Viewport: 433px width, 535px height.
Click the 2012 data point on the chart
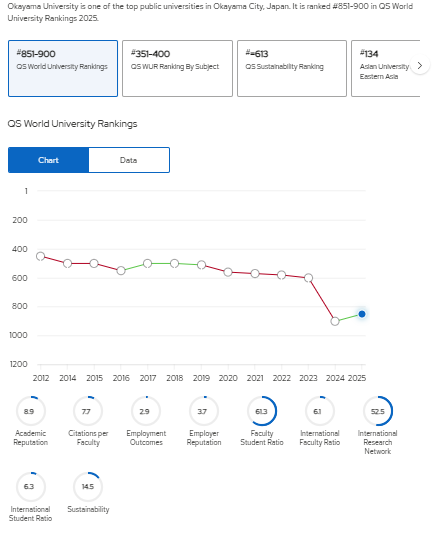[40, 256]
